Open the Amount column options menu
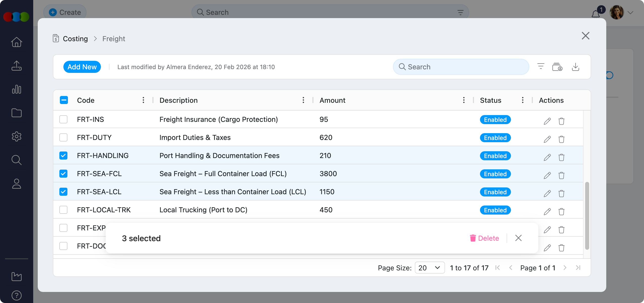The height and width of the screenshot is (303, 644). click(x=464, y=100)
